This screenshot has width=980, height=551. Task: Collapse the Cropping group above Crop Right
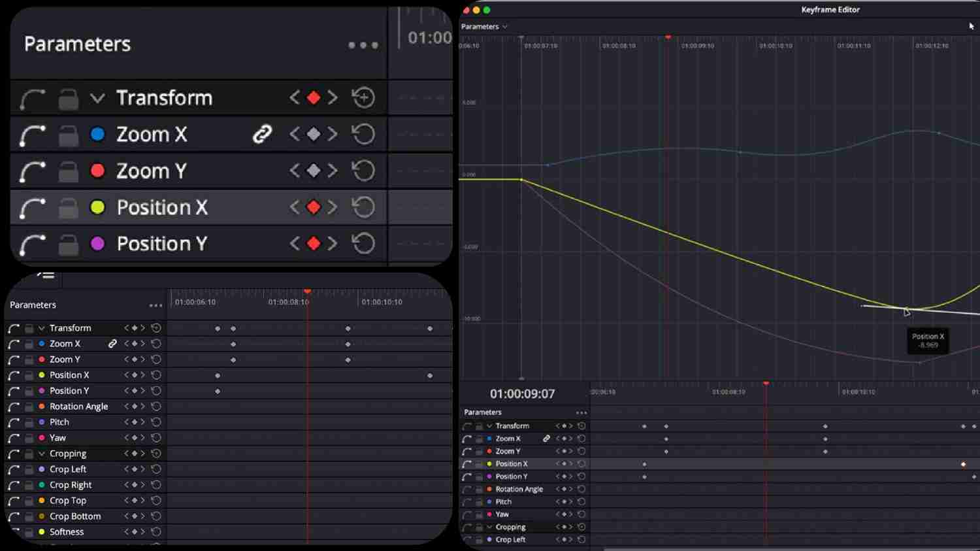[42, 454]
